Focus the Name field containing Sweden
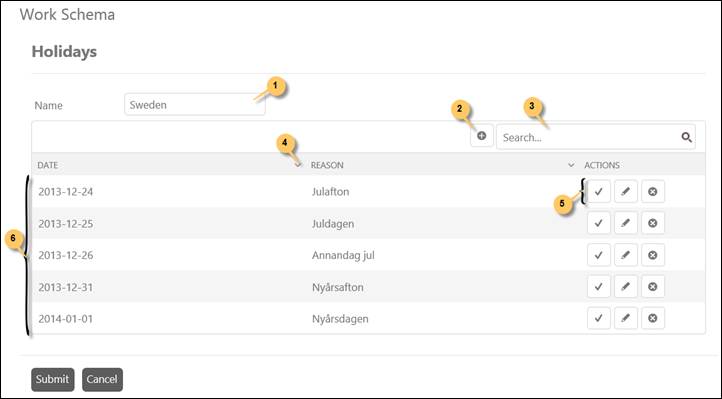Viewport: 722px width, 399px height. pyautogui.click(x=195, y=104)
